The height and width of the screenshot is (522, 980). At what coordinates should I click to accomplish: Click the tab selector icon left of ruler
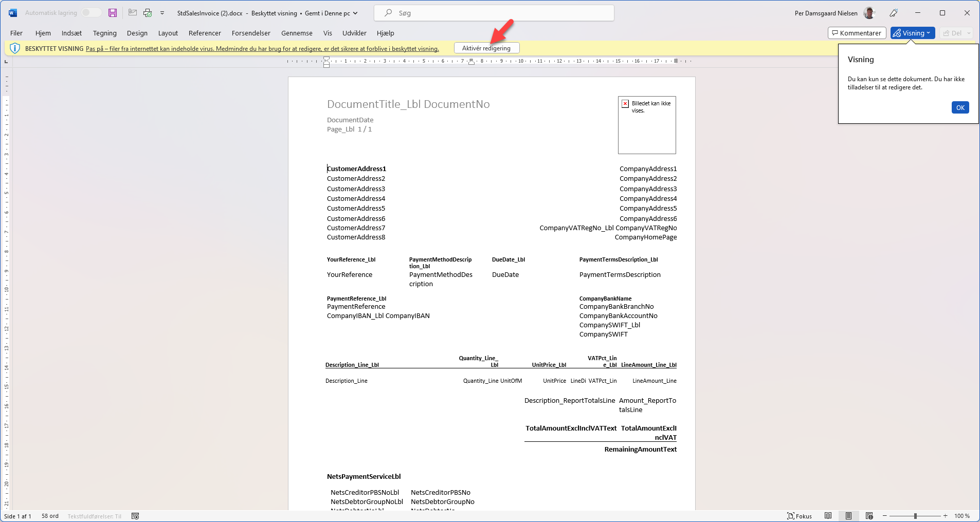(x=6, y=61)
